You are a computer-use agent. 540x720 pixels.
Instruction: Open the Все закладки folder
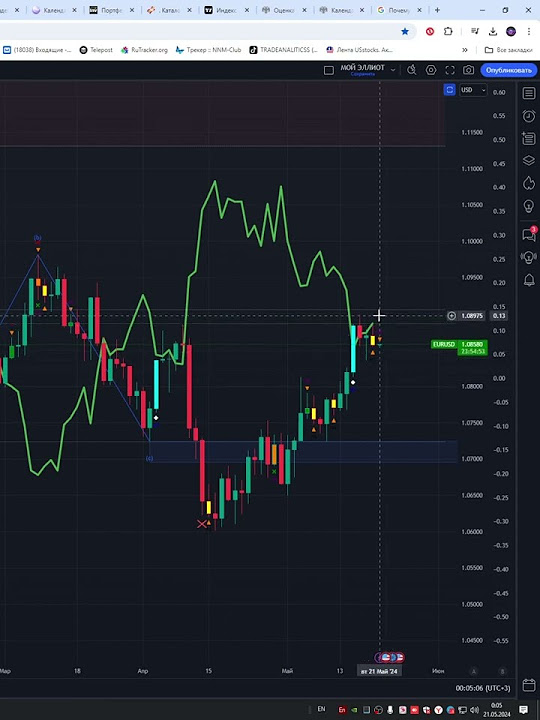click(x=509, y=50)
